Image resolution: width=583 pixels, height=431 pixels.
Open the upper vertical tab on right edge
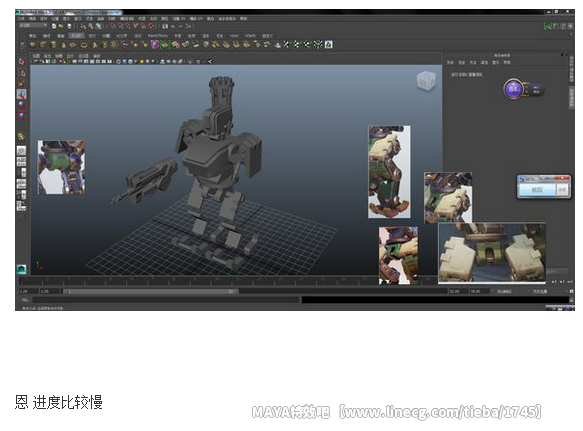coord(571,69)
